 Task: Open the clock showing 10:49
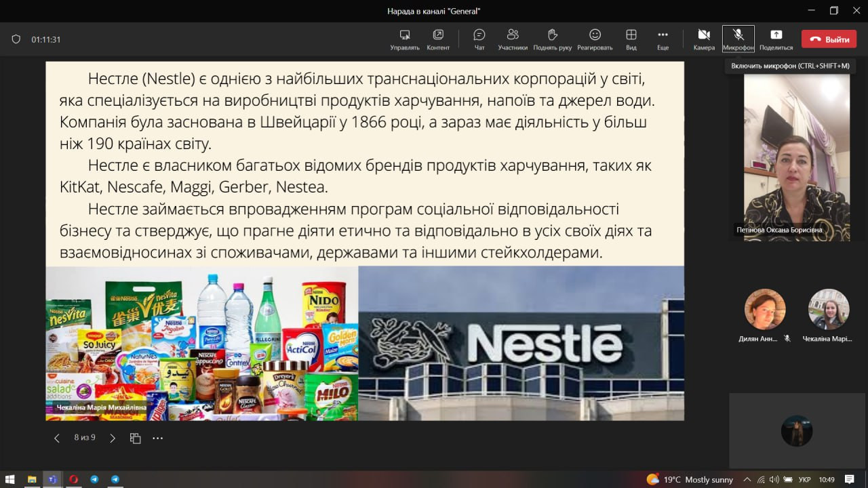[x=827, y=479]
